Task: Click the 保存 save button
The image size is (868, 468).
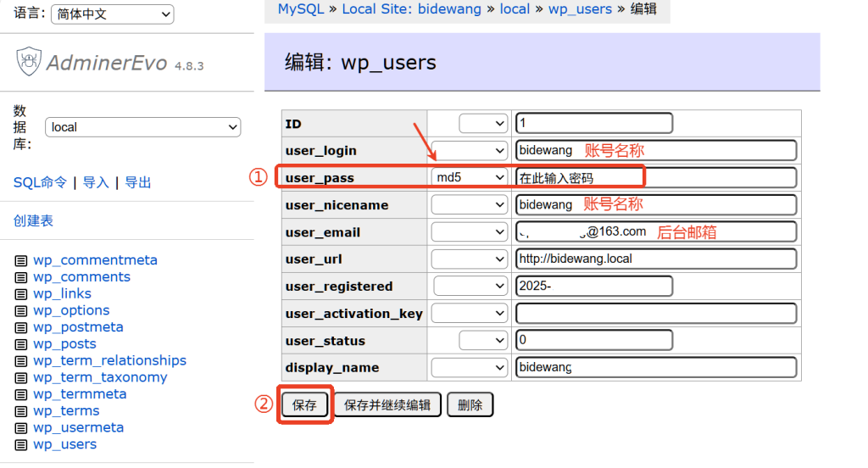Action: tap(304, 405)
